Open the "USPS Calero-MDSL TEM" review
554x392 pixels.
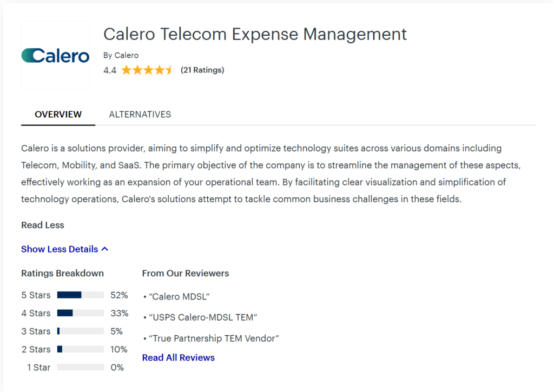[202, 317]
